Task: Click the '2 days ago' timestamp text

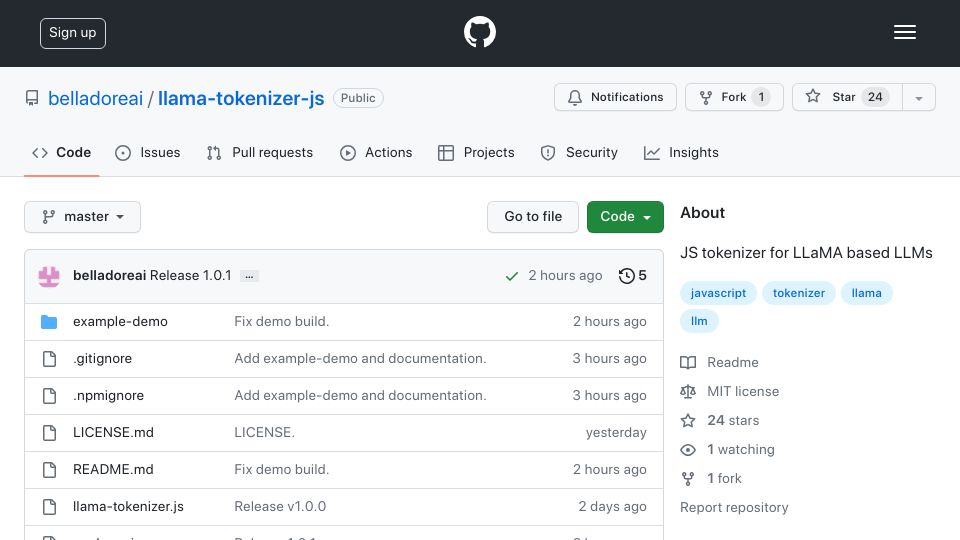Action: [612, 506]
